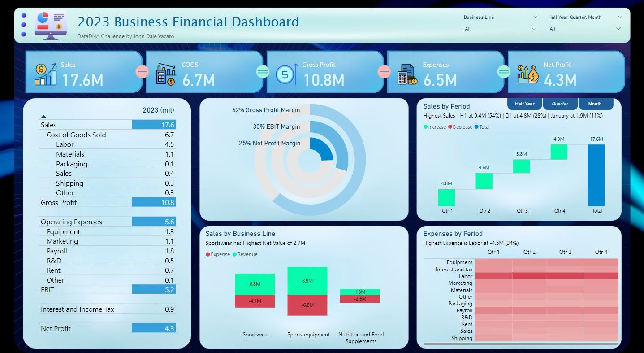Open the Half Year, Quarter, Month dropdown
644x353 pixels.
[585, 29]
